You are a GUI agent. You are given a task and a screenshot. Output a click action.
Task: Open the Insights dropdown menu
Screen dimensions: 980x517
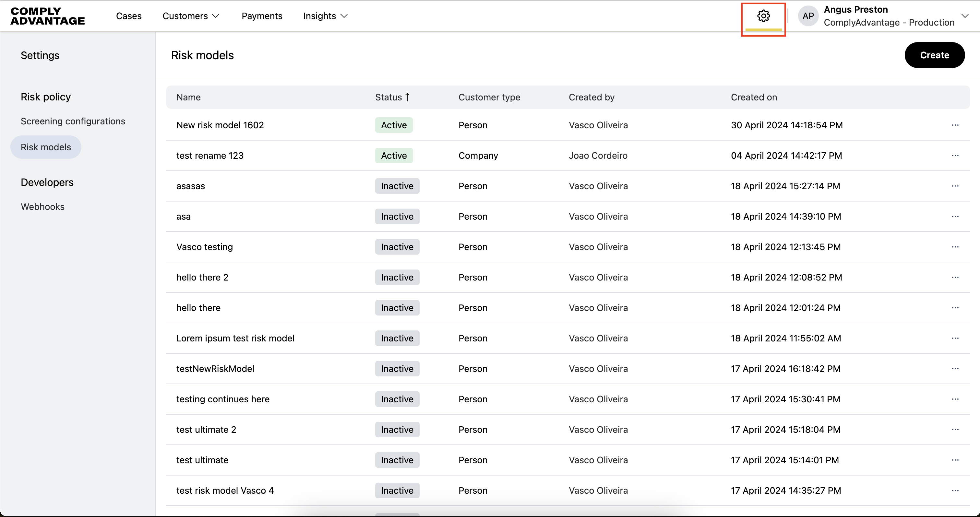tap(325, 16)
